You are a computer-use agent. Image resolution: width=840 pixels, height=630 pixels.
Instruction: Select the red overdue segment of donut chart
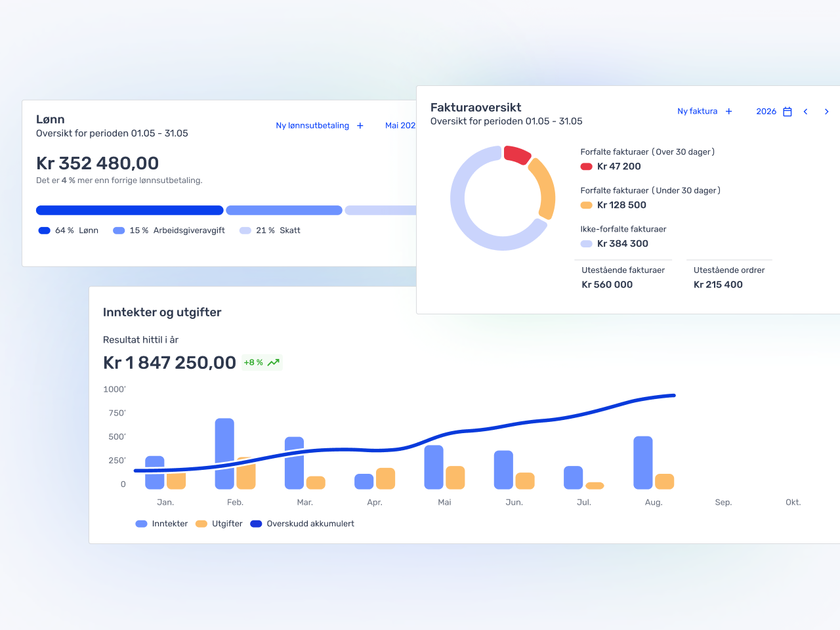[517, 155]
